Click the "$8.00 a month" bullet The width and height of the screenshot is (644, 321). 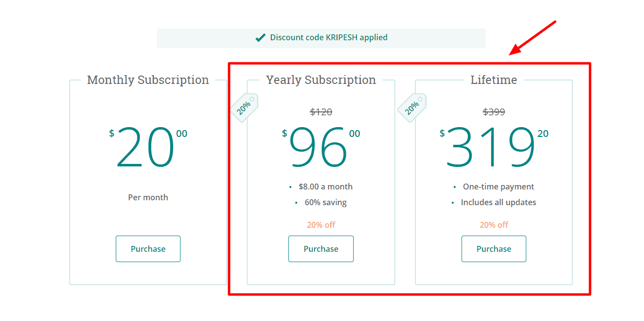click(x=325, y=187)
